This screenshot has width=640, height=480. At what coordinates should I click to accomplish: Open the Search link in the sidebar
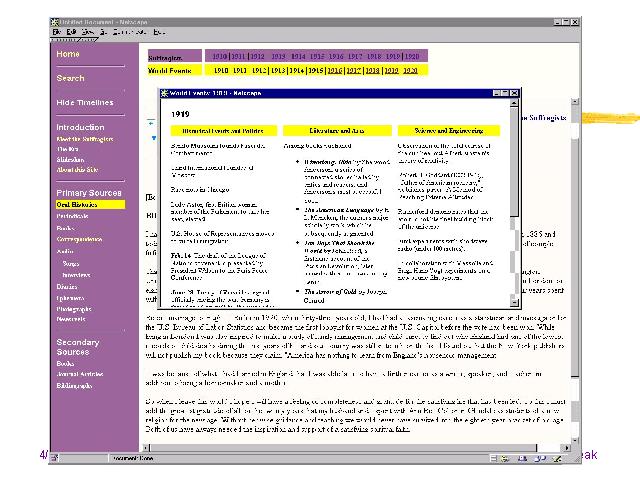[x=70, y=78]
